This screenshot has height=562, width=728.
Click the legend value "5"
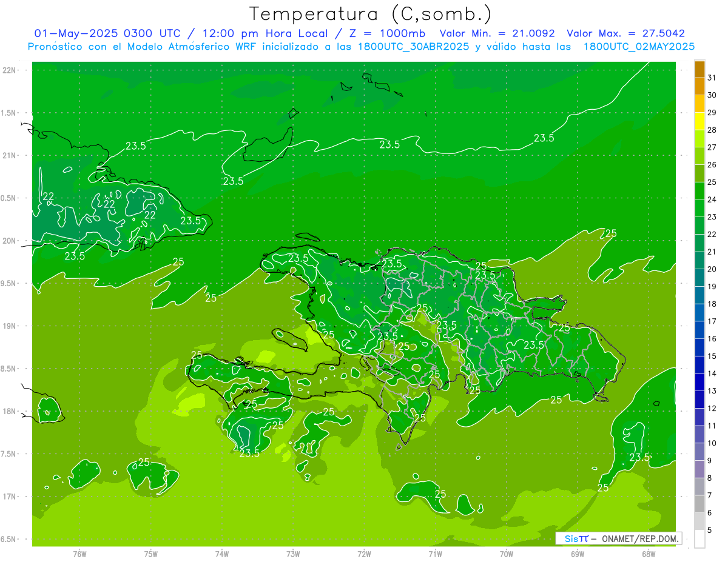(710, 530)
